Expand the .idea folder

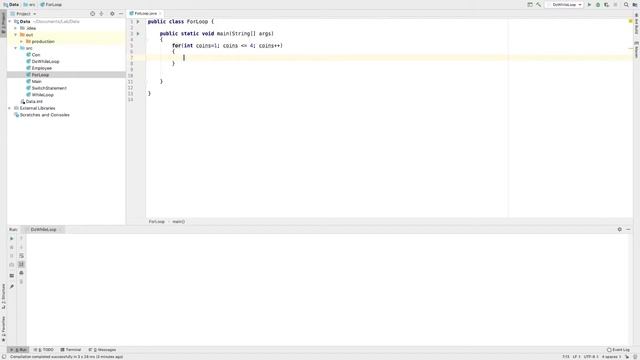(x=16, y=29)
